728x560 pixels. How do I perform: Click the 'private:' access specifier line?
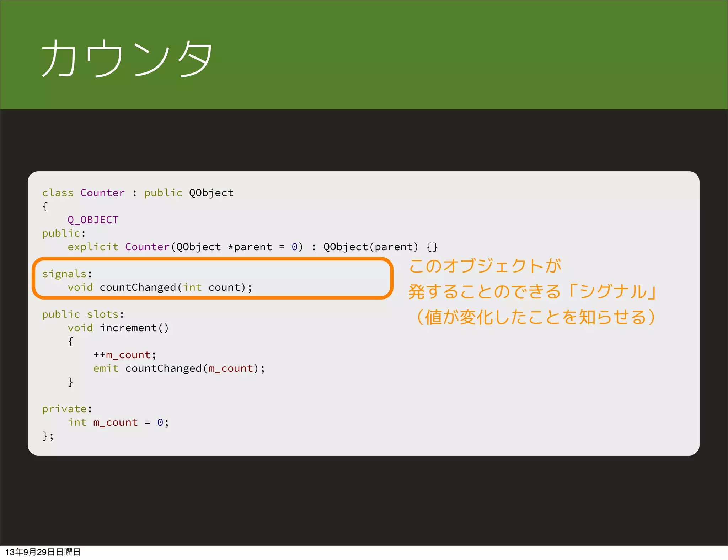click(x=67, y=409)
